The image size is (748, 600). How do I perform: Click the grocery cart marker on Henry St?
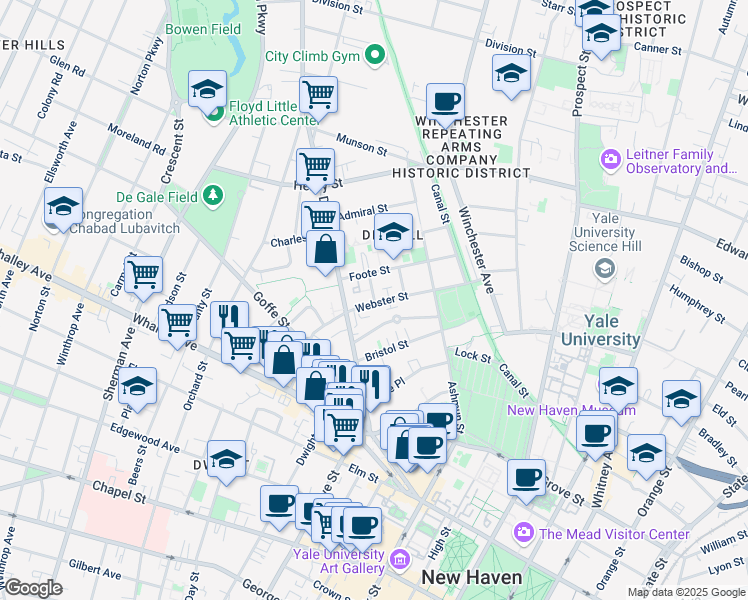pyautogui.click(x=315, y=168)
